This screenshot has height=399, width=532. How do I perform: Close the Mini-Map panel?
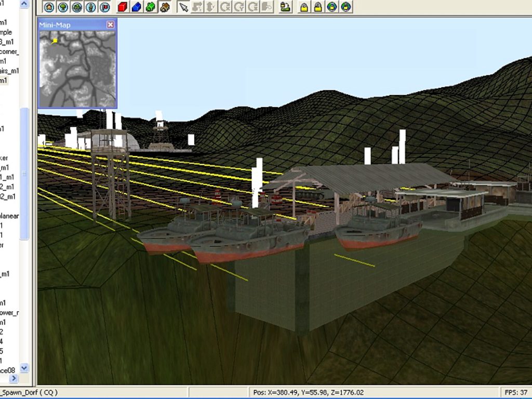[x=110, y=24]
